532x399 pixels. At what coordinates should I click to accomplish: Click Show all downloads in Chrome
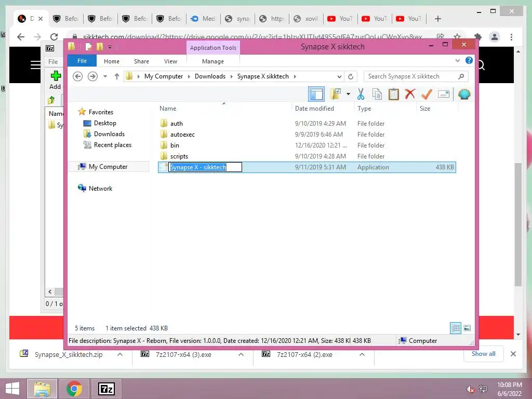[x=484, y=354]
